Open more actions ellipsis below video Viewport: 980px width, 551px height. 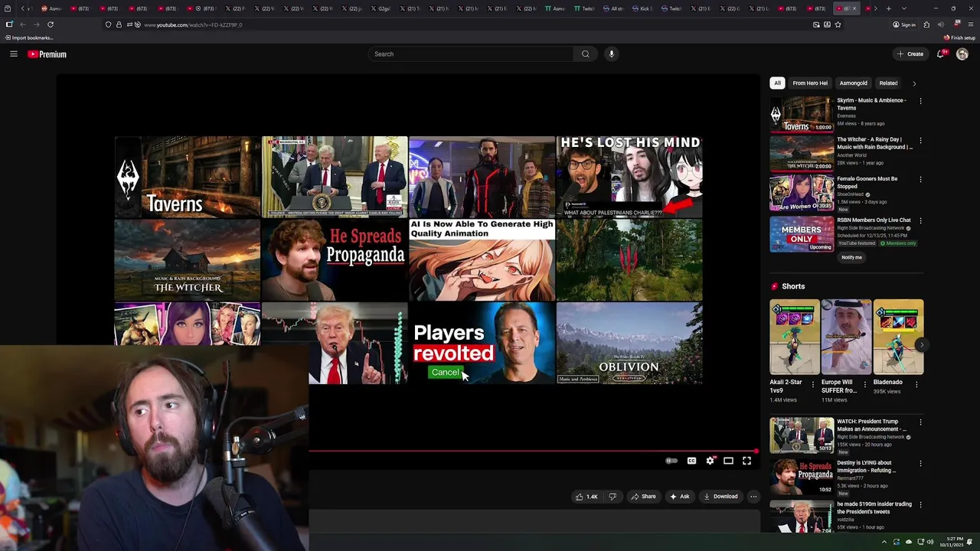pos(753,497)
